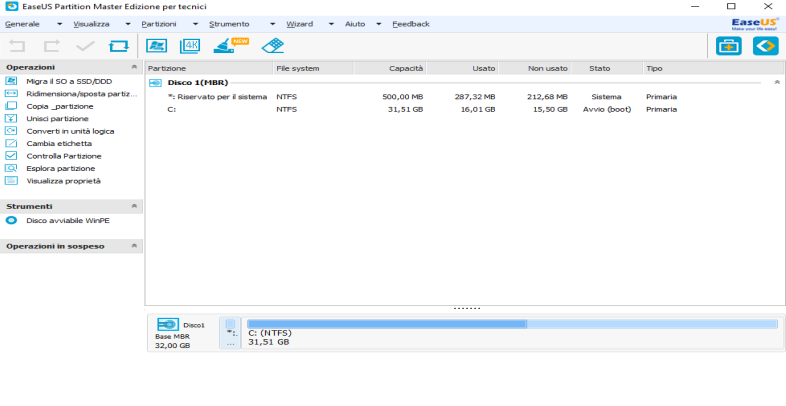Image resolution: width=786 pixels, height=406 pixels.
Task: Click the Visualizza proprietà icon
Action: pyautogui.click(x=11, y=181)
